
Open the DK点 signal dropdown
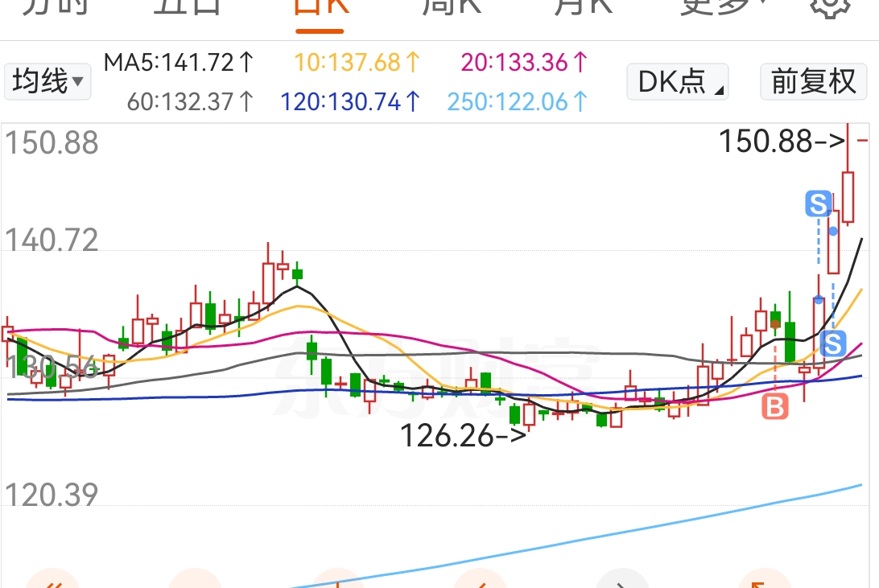(677, 82)
